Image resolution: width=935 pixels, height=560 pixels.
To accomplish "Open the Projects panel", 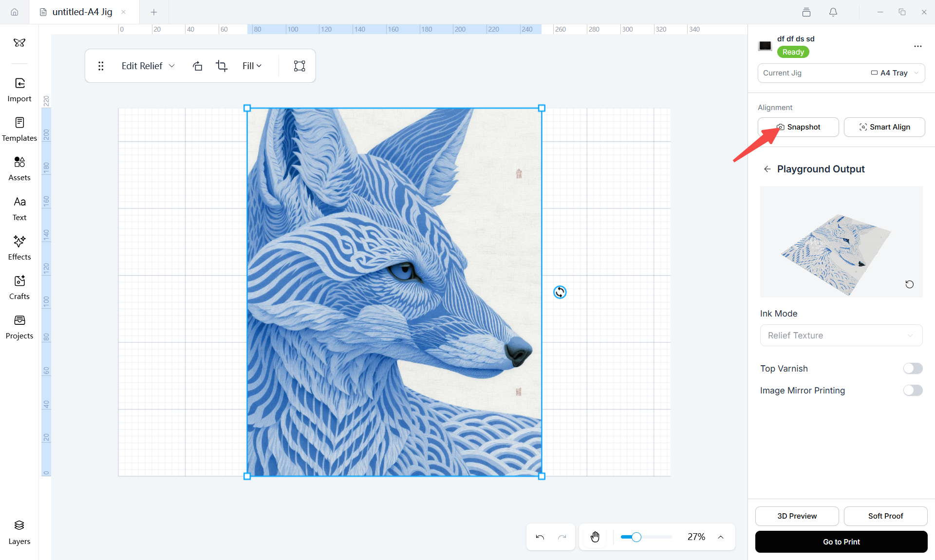I will [x=19, y=327].
